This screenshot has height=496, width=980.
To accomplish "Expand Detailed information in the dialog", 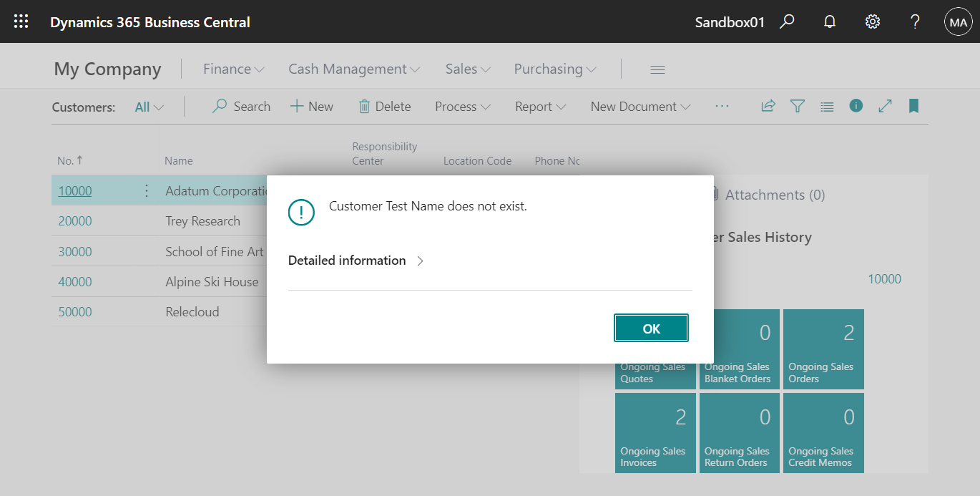I will 356,260.
